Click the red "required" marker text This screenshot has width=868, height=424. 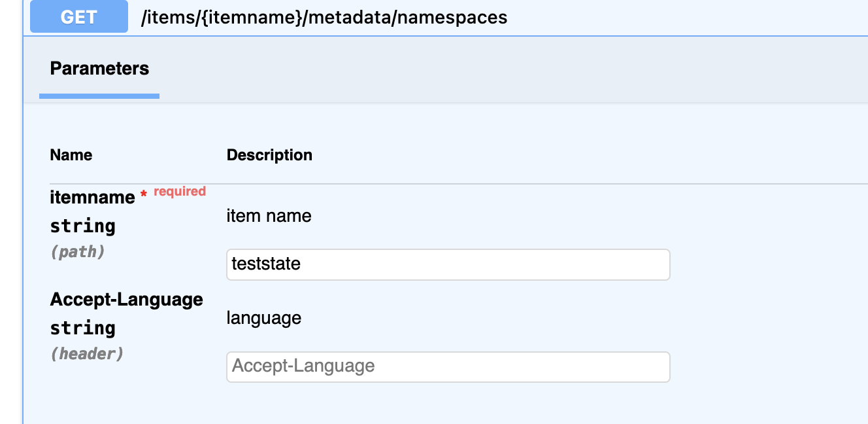click(180, 191)
